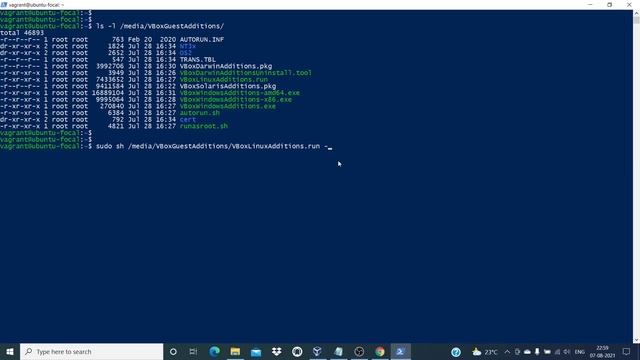This screenshot has width=640, height=360.
Task: Click the terminal window title icon
Action: click(x=4, y=4)
